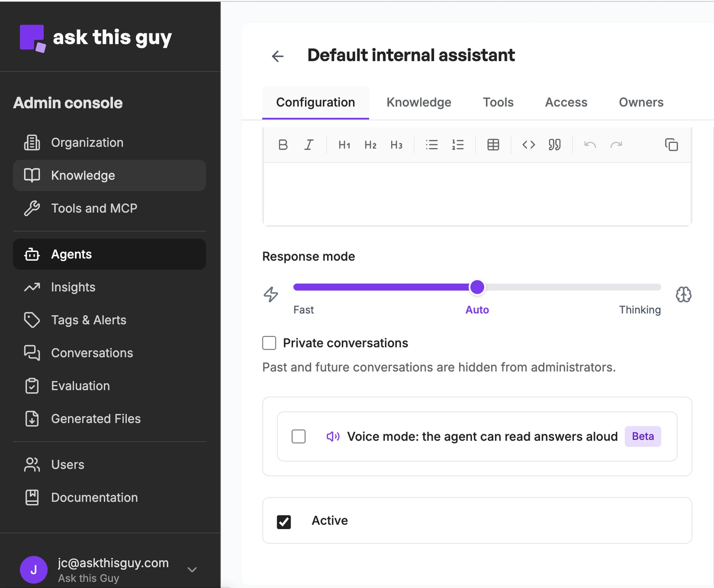
Task: Click the Response mode slider handle
Action: pyautogui.click(x=477, y=287)
